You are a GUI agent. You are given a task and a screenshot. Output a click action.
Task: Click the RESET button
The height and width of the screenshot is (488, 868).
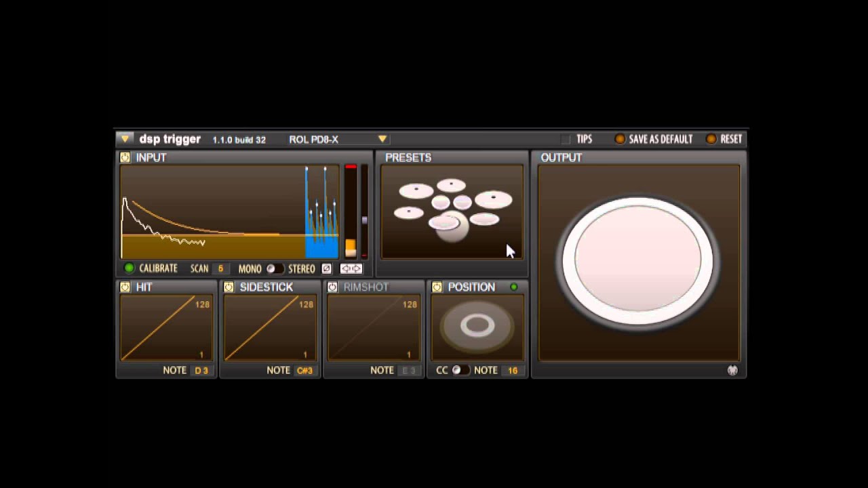tap(724, 139)
